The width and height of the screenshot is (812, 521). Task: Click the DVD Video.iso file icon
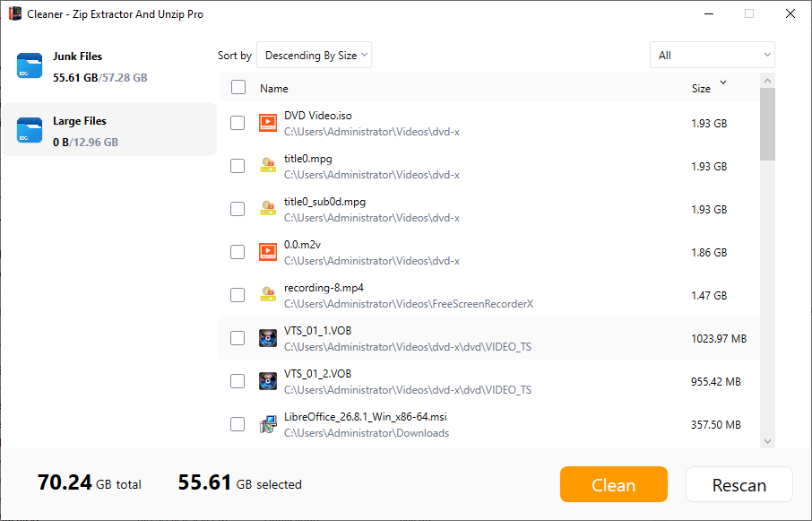[268, 123]
